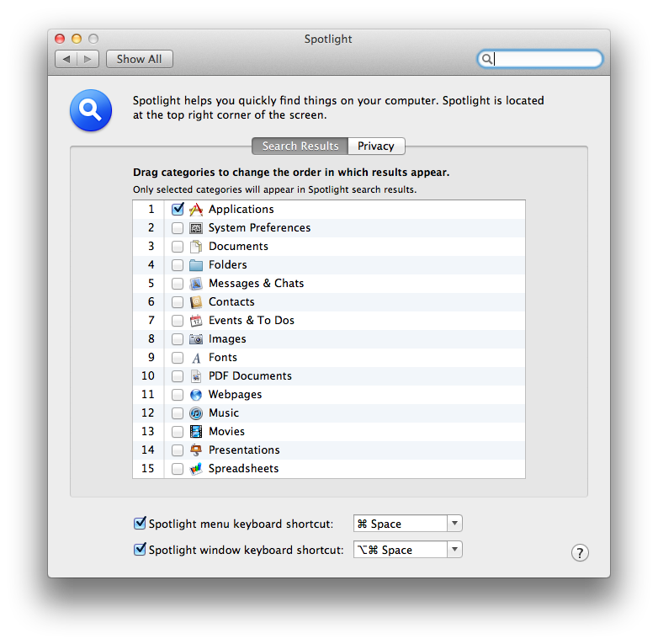Select the Messages & Chats label

257,284
